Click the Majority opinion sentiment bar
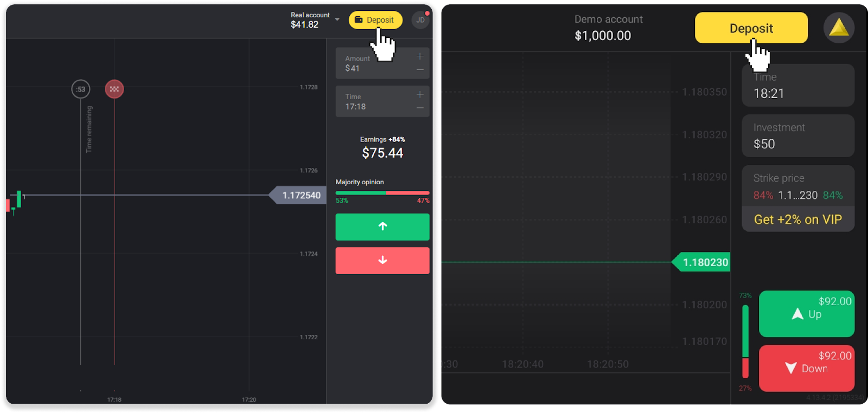Screen dimensions: 868x413 [382, 192]
